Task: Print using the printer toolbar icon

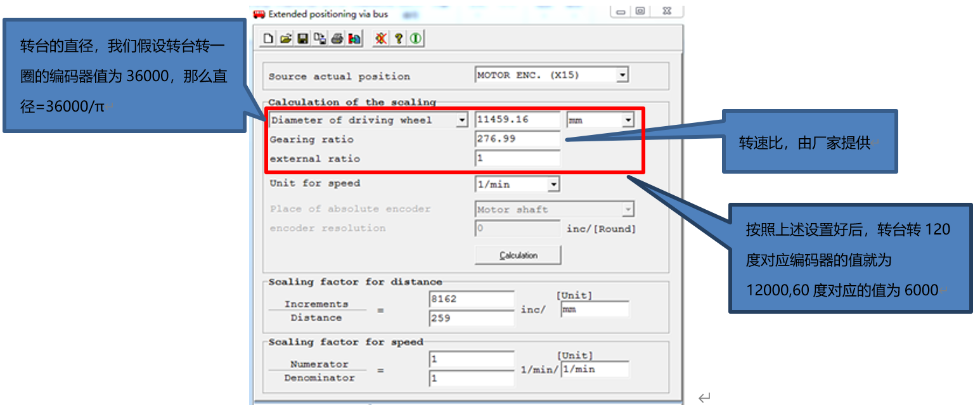Action: point(337,39)
